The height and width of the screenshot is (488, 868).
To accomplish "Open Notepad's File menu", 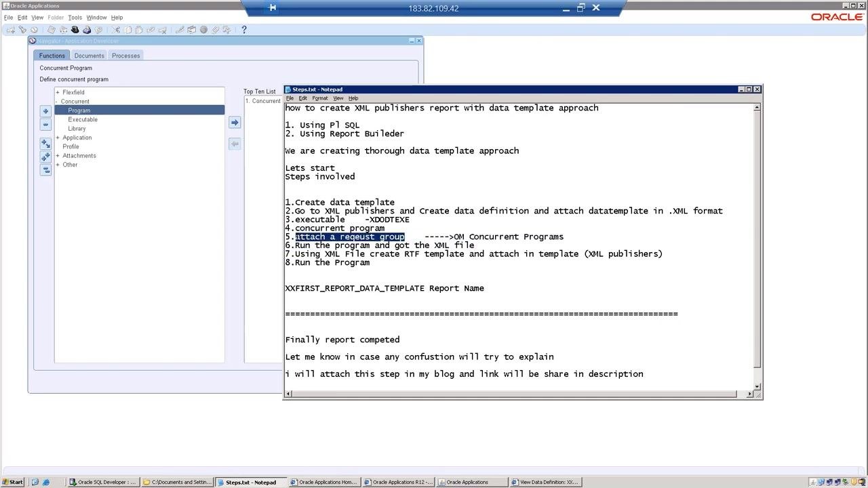I will (290, 98).
